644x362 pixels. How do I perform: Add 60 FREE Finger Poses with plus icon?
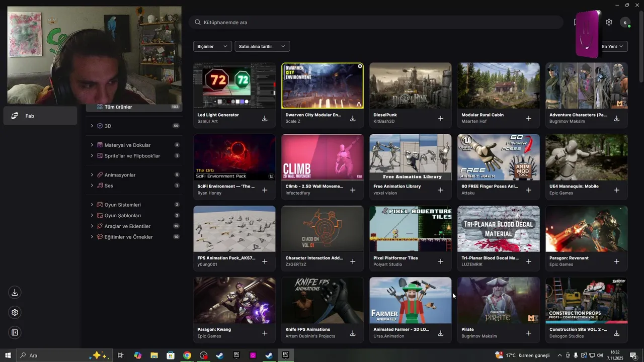point(529,190)
